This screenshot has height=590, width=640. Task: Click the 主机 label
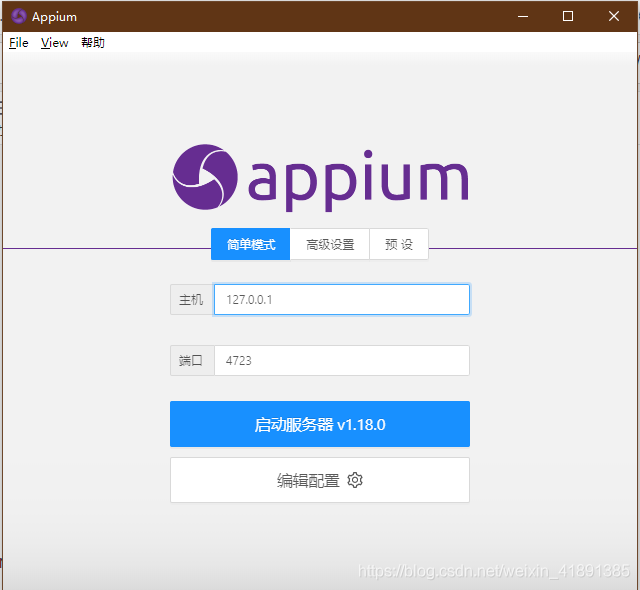click(x=191, y=299)
